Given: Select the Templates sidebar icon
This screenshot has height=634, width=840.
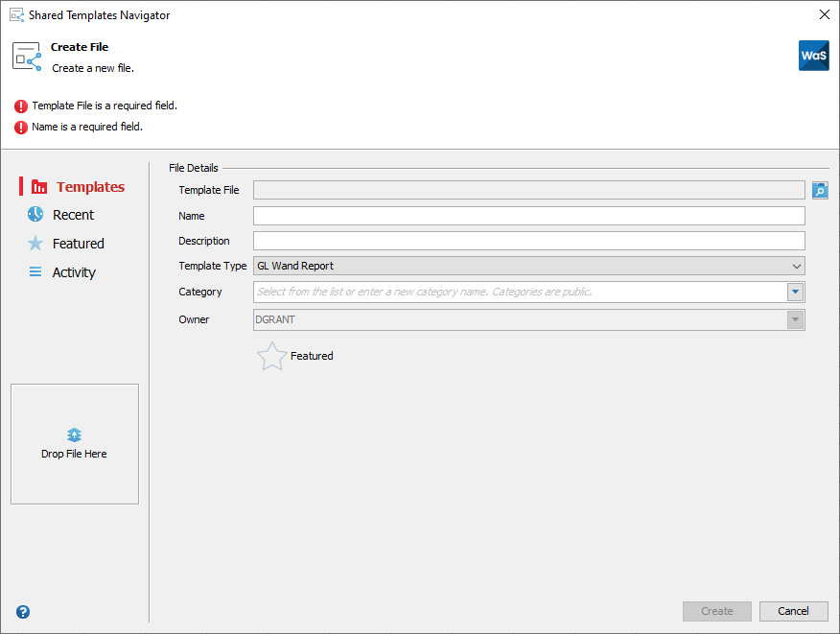Looking at the screenshot, I should tap(38, 186).
